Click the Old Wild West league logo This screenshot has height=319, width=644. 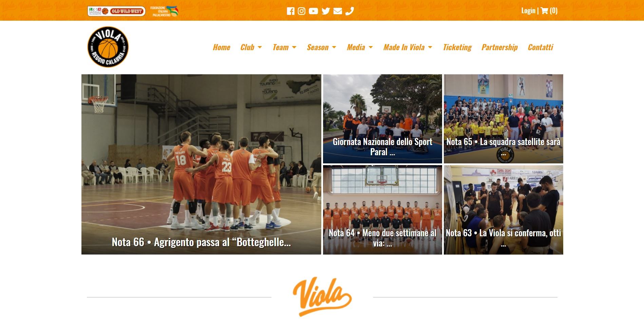pos(116,11)
